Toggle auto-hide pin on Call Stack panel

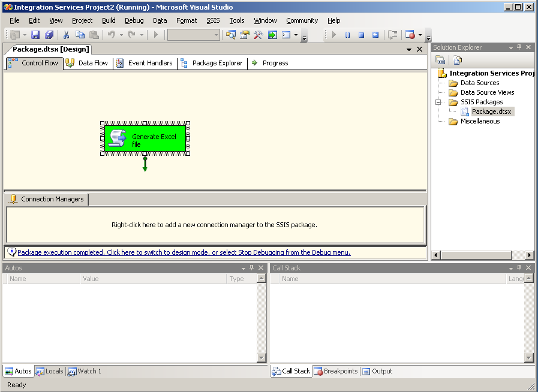click(x=519, y=267)
